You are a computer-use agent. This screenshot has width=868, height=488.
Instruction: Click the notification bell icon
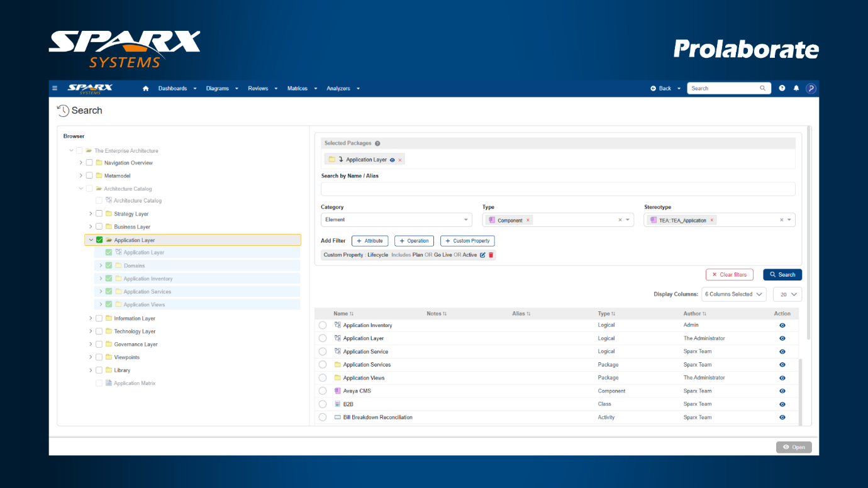click(x=796, y=89)
